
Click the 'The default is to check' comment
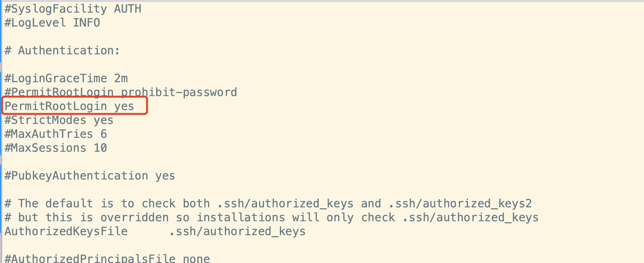pyautogui.click(x=268, y=204)
